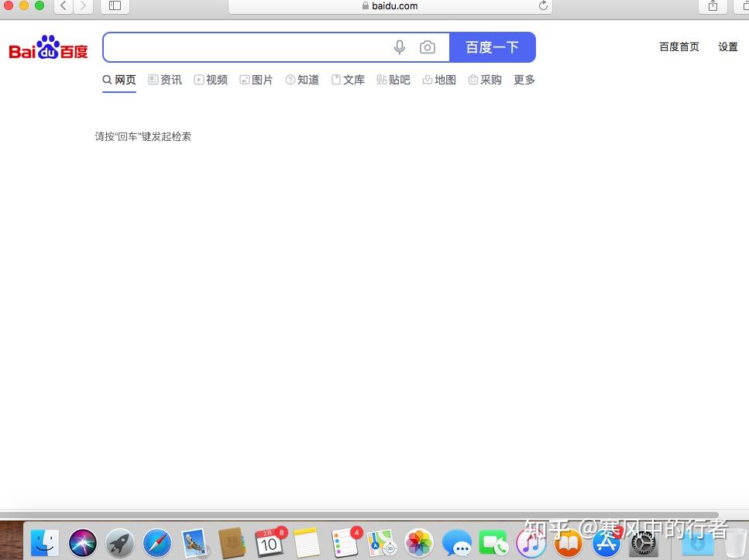Click the Baidu logo
Viewport: 749px width, 560px height.
48,47
